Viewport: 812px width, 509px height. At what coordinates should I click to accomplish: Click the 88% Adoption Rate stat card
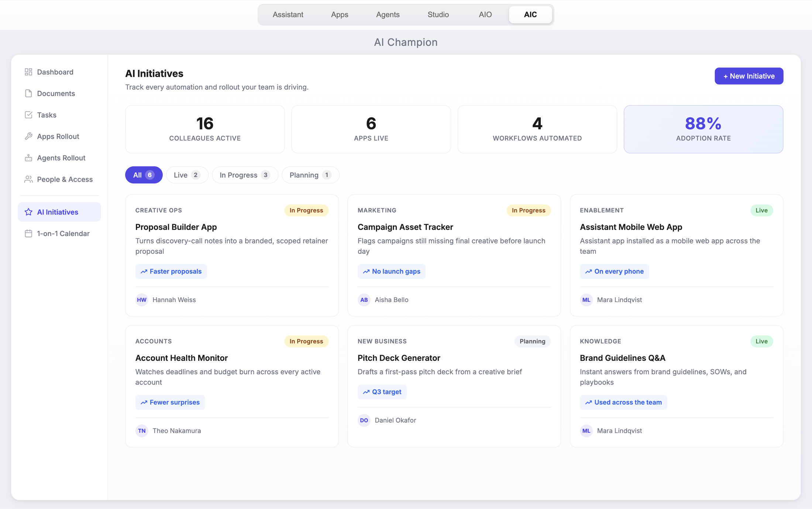(703, 129)
